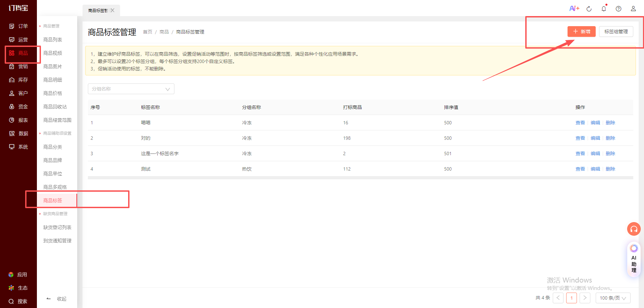
Task: Go to 资金 in left sidebar
Action: coord(18,107)
